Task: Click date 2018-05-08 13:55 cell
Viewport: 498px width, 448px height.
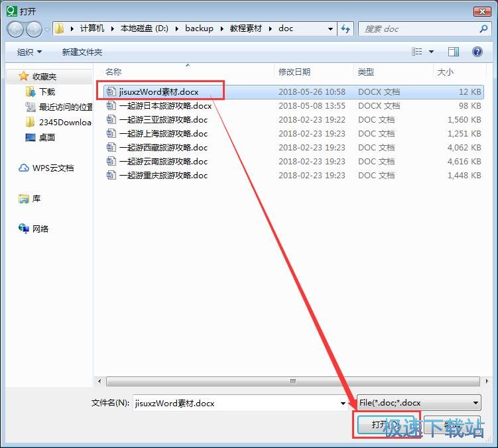Action: [312, 106]
